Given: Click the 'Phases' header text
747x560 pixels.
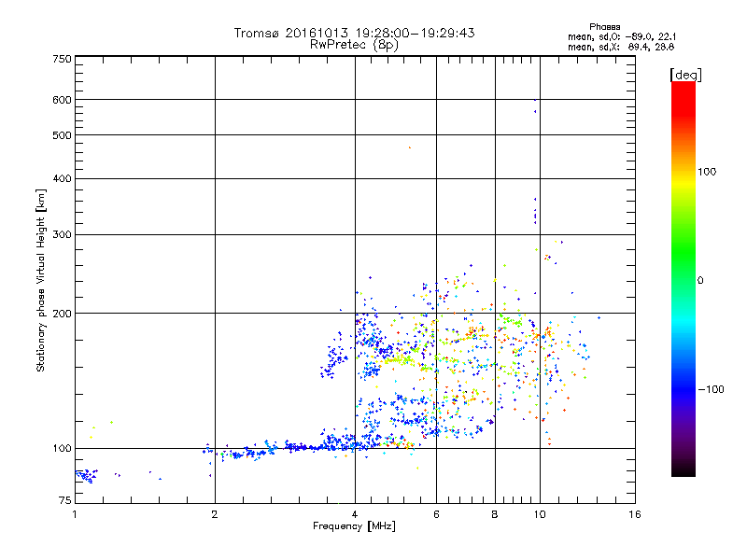Looking at the screenshot, I should (604, 27).
